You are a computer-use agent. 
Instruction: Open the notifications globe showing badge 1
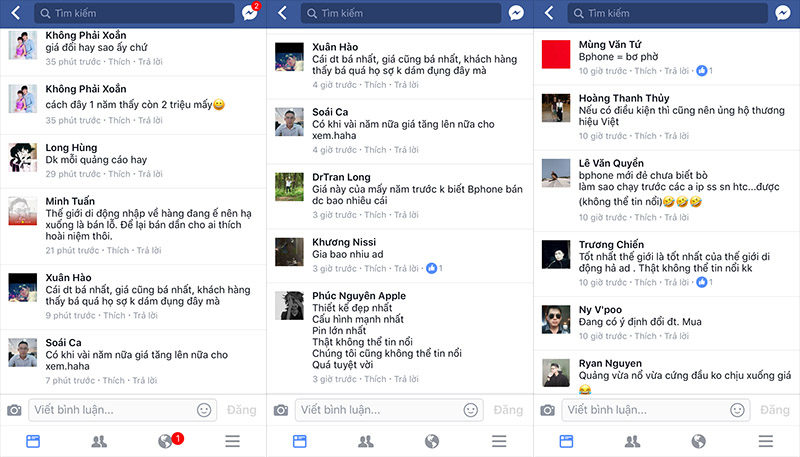click(166, 441)
